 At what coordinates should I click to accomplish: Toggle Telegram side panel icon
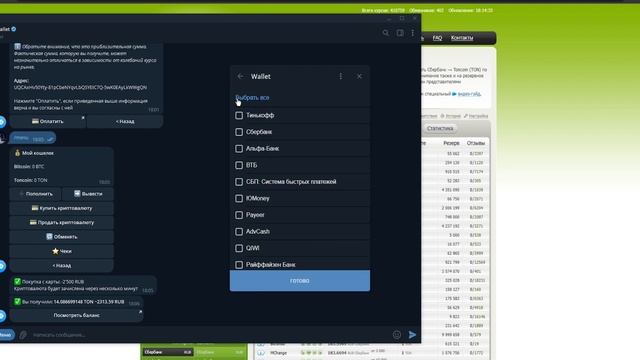[400, 33]
